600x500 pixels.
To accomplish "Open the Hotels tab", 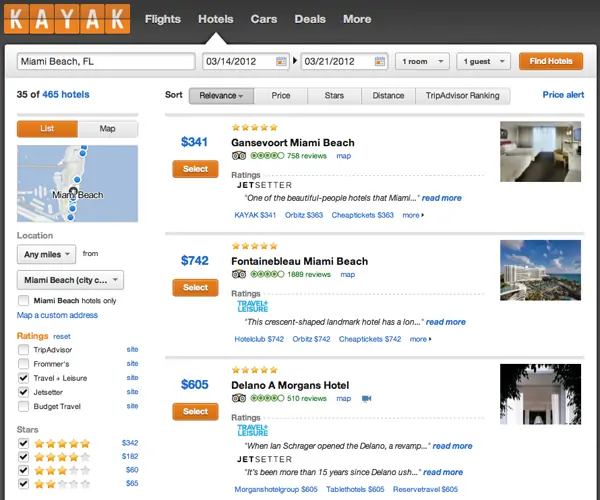I will (215, 19).
